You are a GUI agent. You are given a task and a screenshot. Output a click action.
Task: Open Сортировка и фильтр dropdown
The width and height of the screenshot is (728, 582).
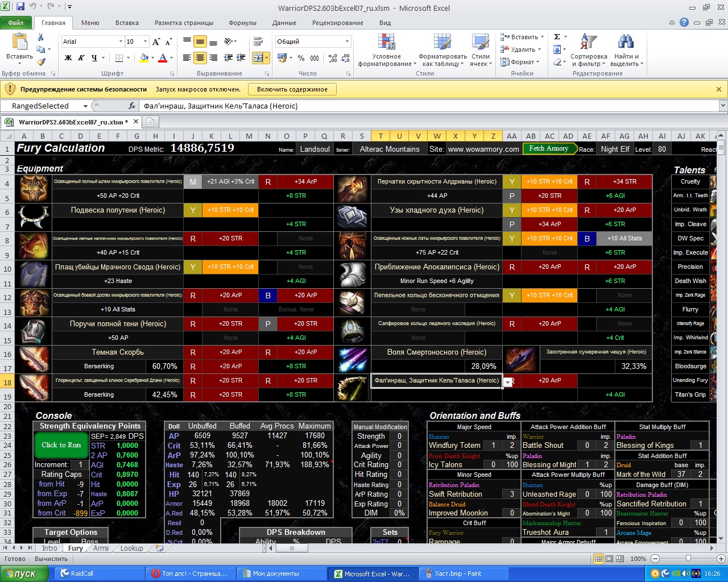589,50
